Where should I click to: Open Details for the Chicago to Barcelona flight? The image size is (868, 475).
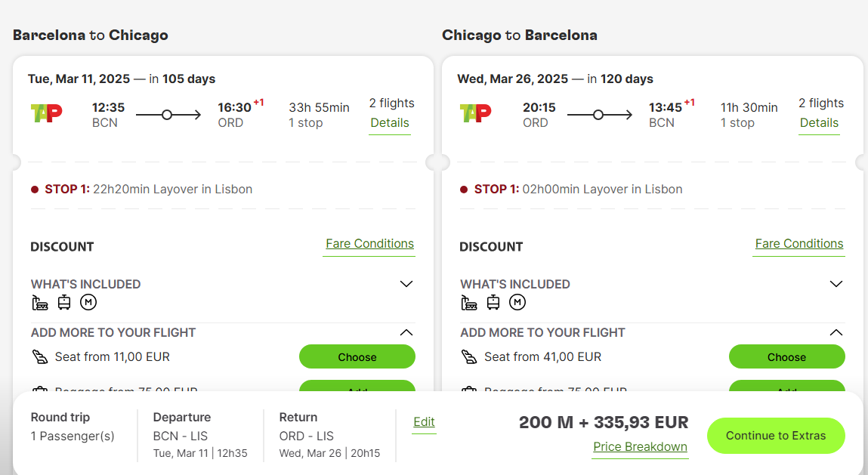pyautogui.click(x=819, y=123)
